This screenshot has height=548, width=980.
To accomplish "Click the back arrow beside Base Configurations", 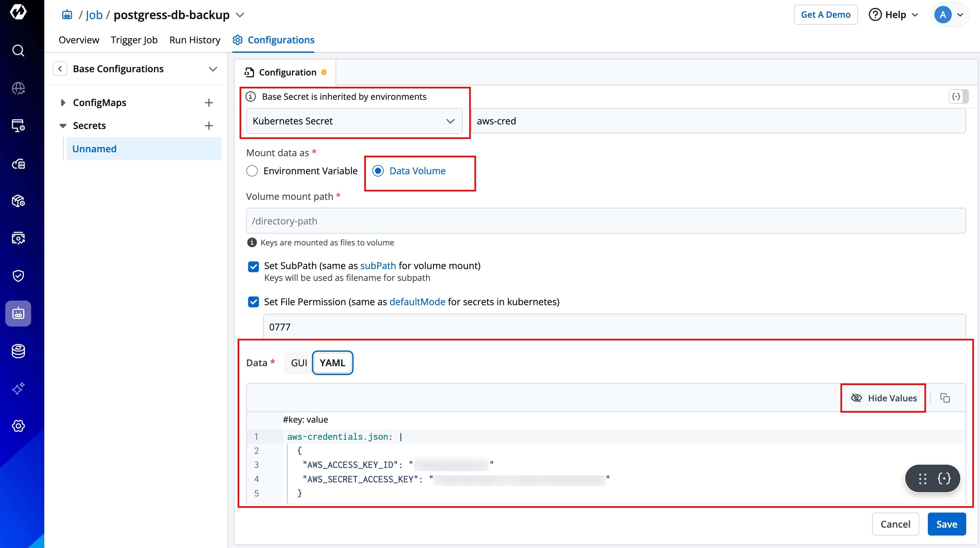I will (x=60, y=69).
